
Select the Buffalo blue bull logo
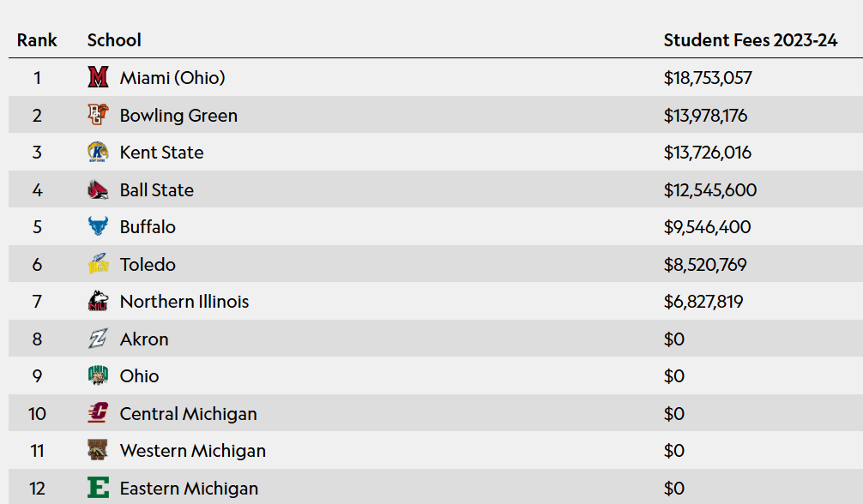pos(98,226)
